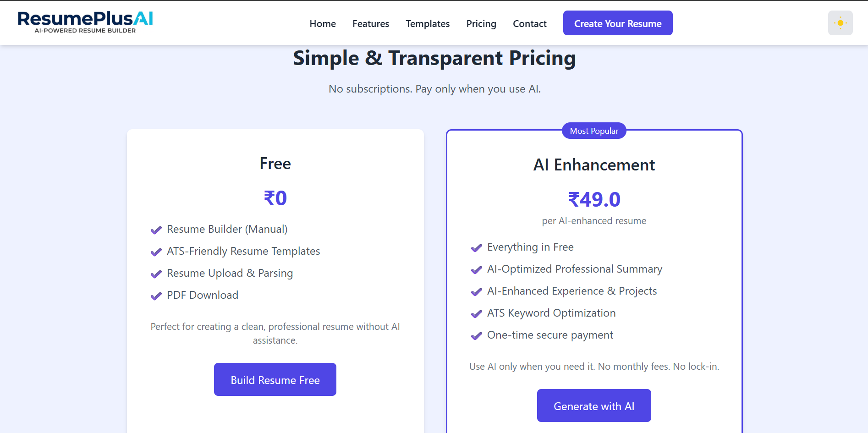Select Pricing in the navigation bar
The height and width of the screenshot is (433, 868).
coord(481,23)
